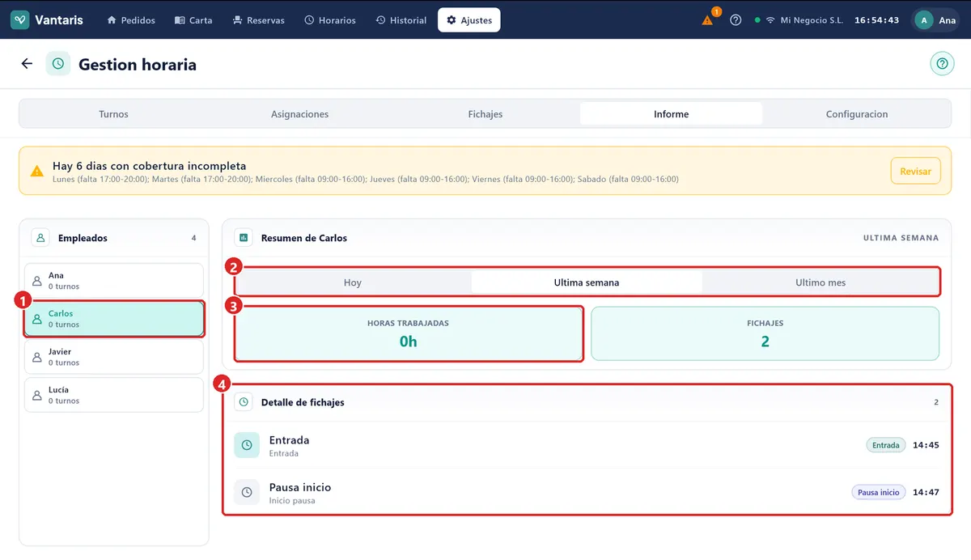This screenshot has width=971, height=560.
Task: Switch summary to Ultimo mes
Action: (x=820, y=282)
